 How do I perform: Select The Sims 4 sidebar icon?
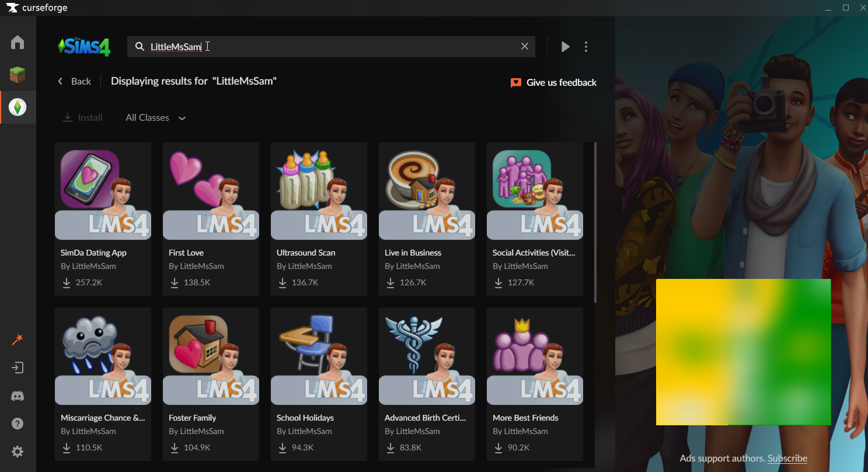18,107
